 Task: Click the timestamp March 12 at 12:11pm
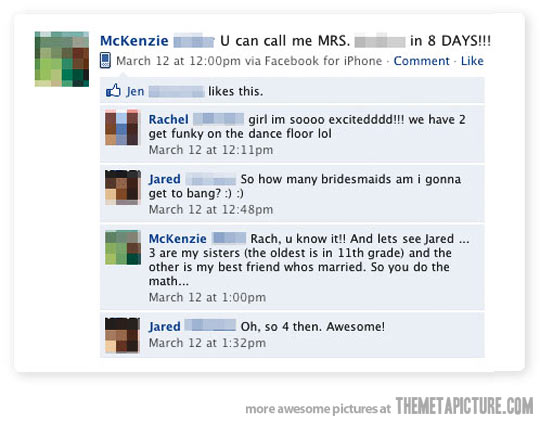pos(211,150)
